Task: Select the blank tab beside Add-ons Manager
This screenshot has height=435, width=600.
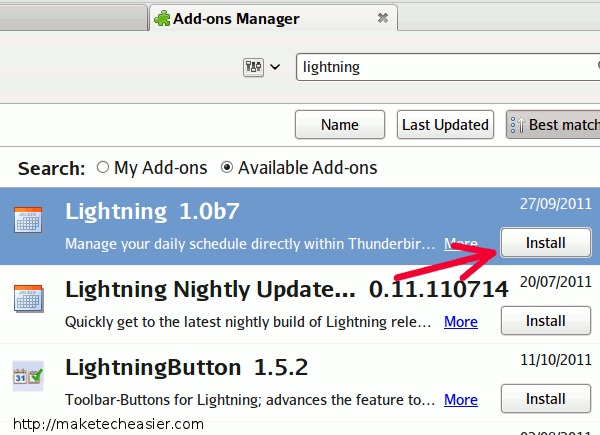Action: (x=73, y=18)
